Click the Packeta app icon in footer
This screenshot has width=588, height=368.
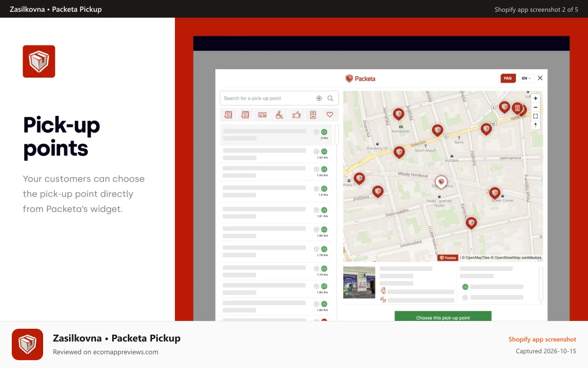point(27,344)
